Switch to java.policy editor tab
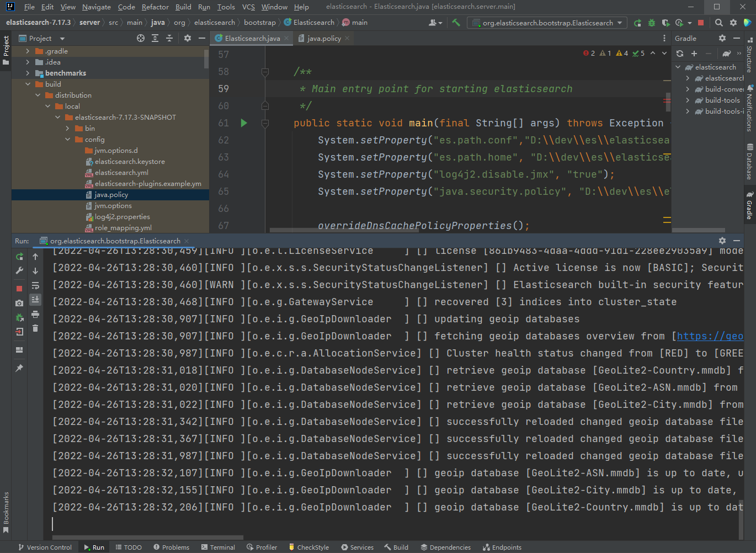756x553 pixels. pos(324,38)
